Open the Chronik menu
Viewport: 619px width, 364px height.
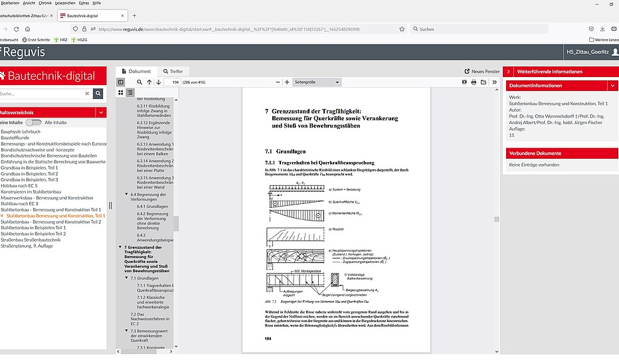coord(45,3)
